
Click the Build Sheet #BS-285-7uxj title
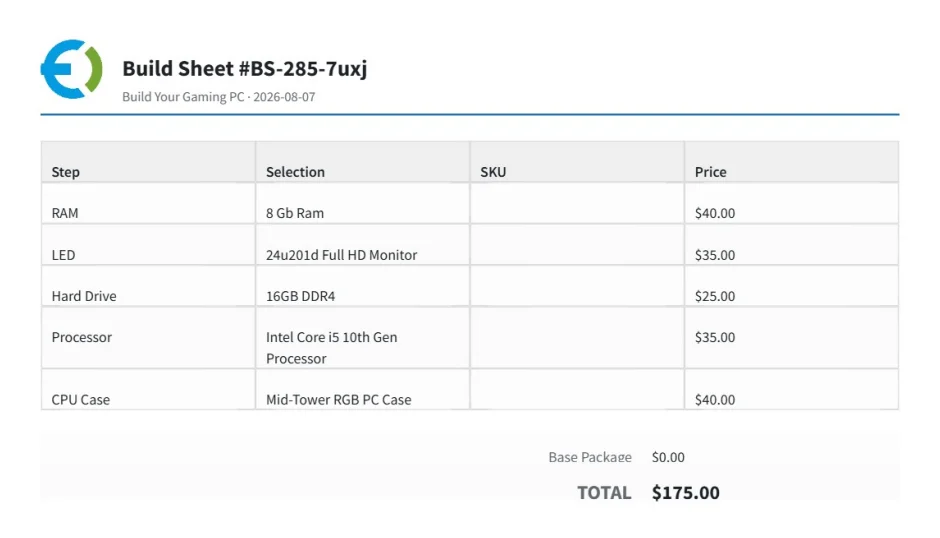pos(245,68)
